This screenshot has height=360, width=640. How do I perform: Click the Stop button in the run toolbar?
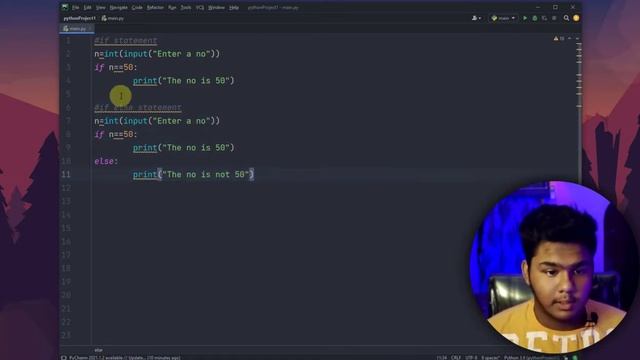click(554, 18)
